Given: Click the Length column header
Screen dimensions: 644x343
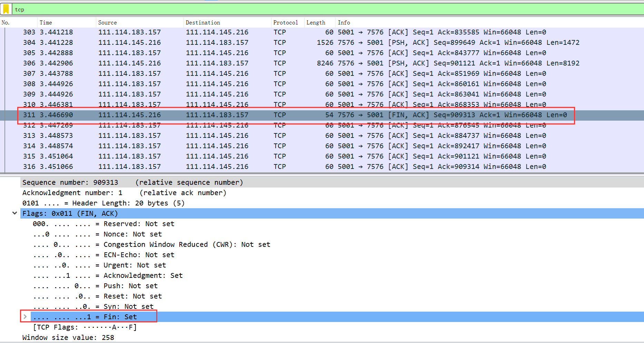Looking at the screenshot, I should (316, 23).
